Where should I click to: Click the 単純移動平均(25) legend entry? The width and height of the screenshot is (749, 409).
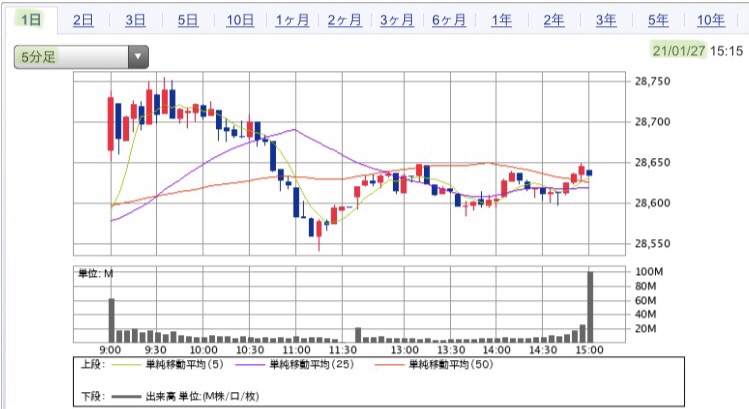tap(312, 365)
